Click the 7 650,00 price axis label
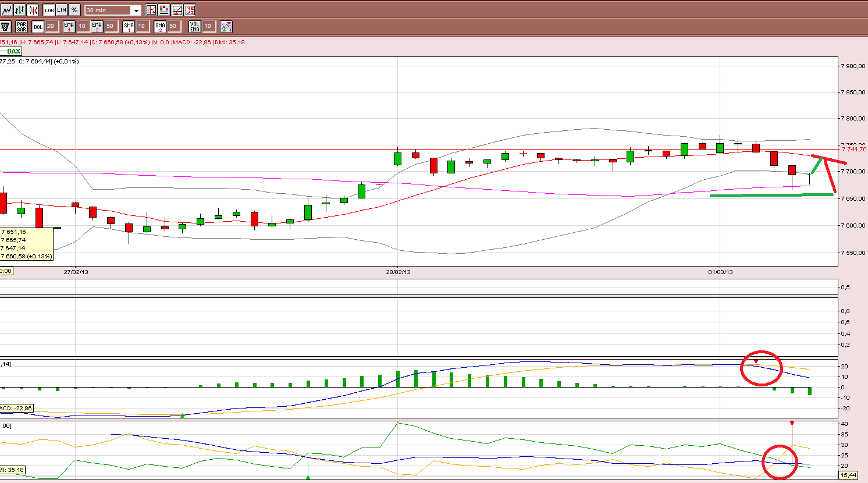The image size is (868, 483). pos(853,198)
